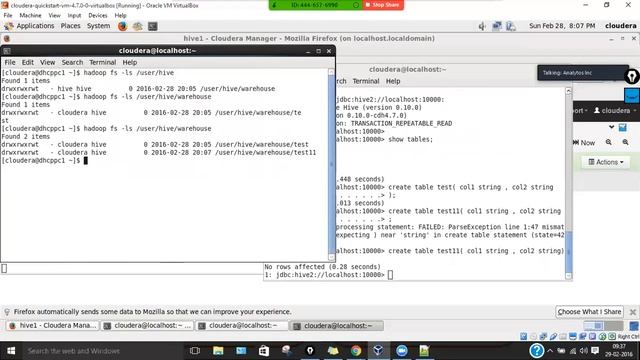Open the volume control in GNOME panel

482,26
